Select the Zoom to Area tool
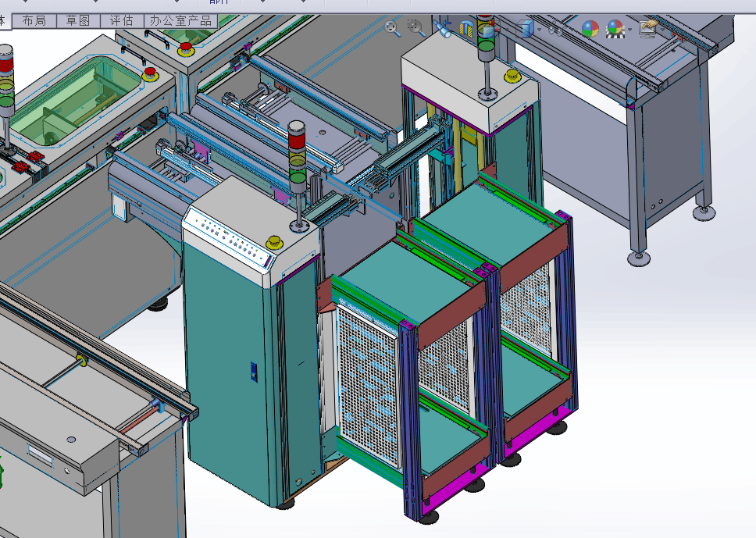Screen dimensions: 756x538 click(415, 28)
